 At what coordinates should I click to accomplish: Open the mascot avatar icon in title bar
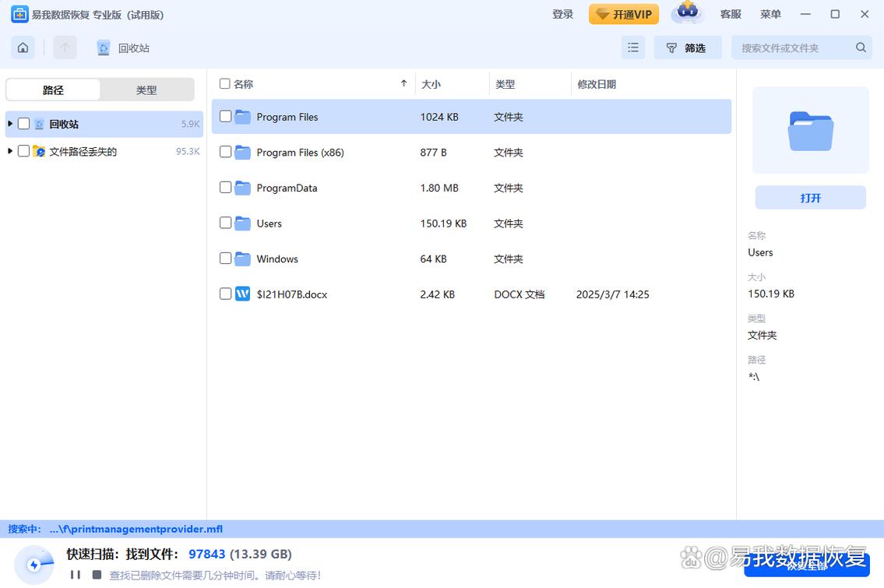click(687, 13)
